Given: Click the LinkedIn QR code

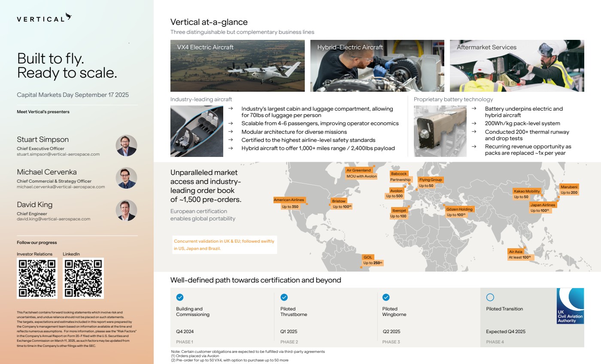Looking at the screenshot, I should click(x=83, y=278).
